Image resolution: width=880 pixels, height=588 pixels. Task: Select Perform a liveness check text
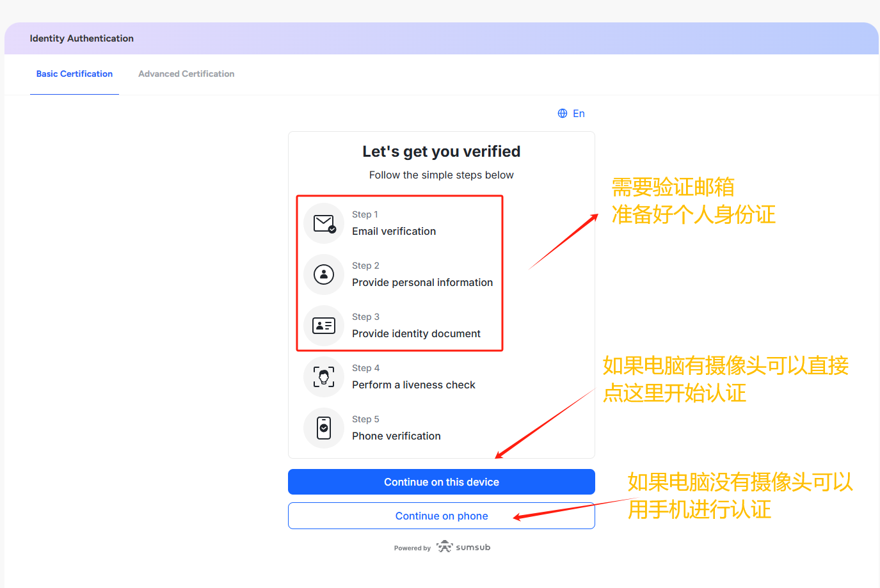click(413, 385)
